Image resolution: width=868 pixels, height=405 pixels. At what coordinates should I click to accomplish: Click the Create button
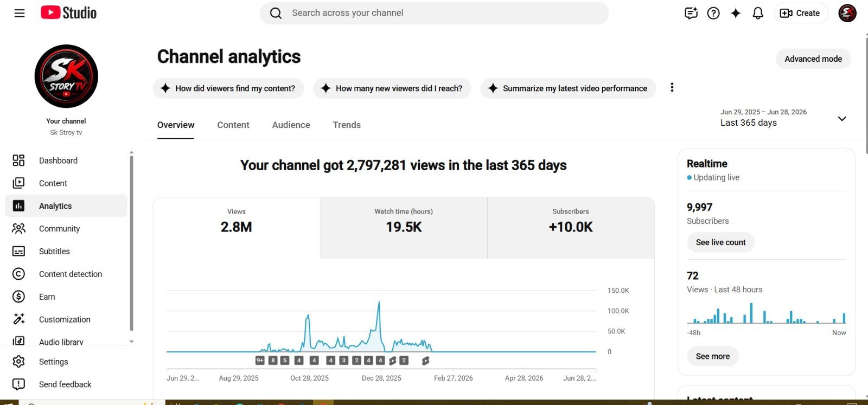tap(801, 13)
